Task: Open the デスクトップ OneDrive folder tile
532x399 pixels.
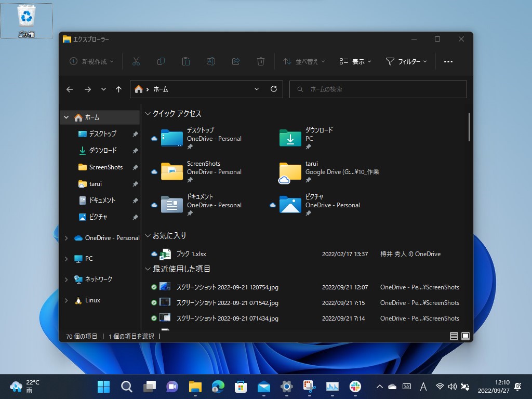Action: [x=201, y=138]
